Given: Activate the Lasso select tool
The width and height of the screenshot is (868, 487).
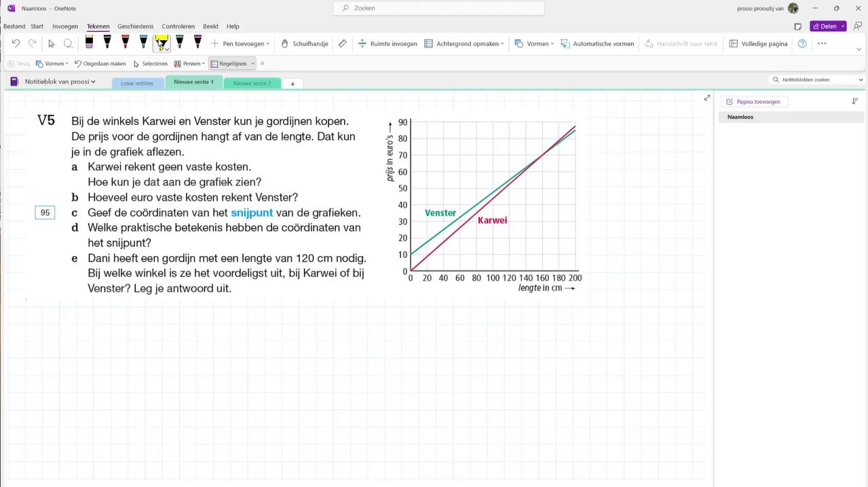Looking at the screenshot, I should [x=69, y=43].
